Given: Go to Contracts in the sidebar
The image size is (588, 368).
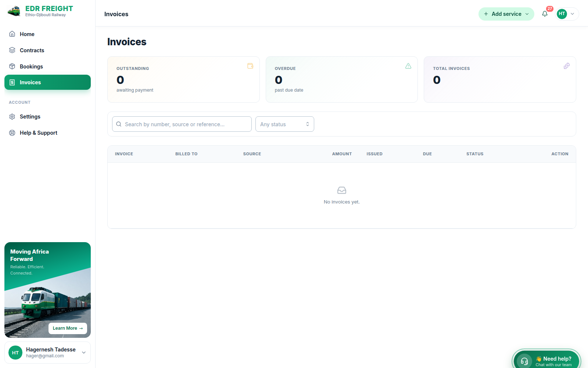Looking at the screenshot, I should point(47,50).
